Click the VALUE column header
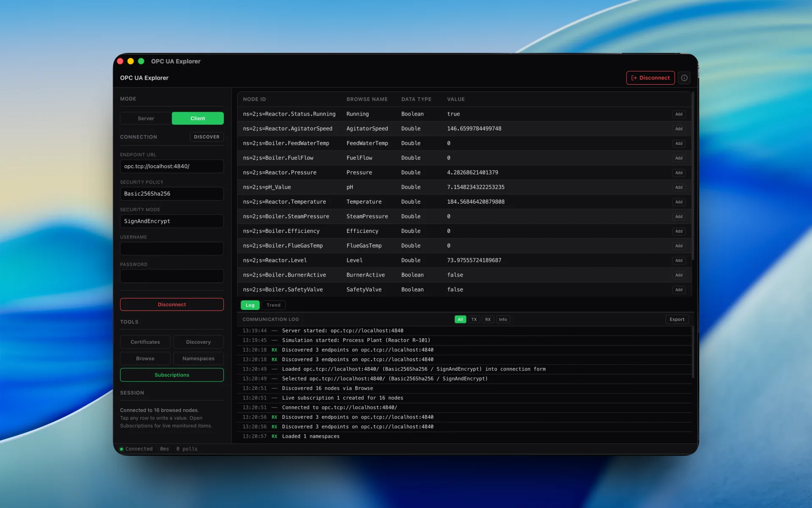Image resolution: width=812 pixels, height=508 pixels. coord(456,99)
